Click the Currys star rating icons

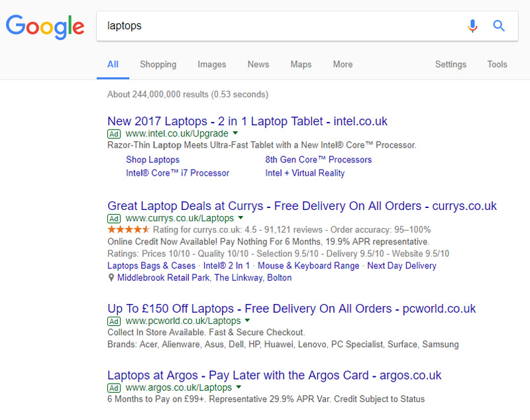pyautogui.click(x=129, y=230)
